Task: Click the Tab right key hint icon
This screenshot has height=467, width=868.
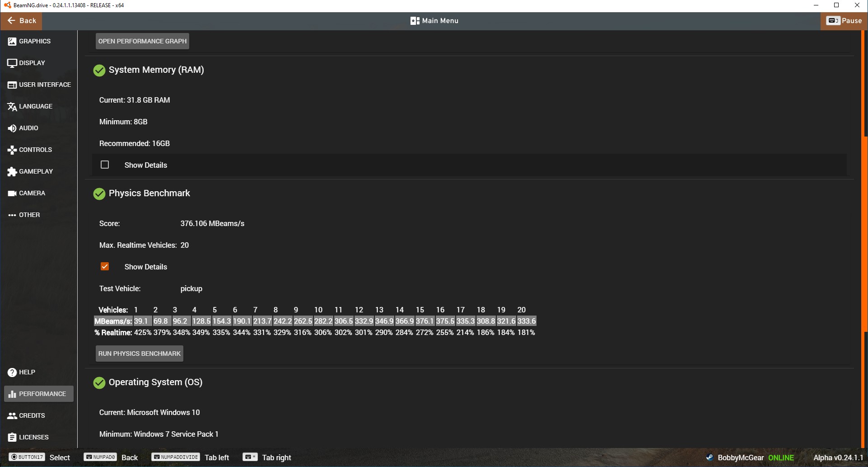Action: click(x=250, y=457)
